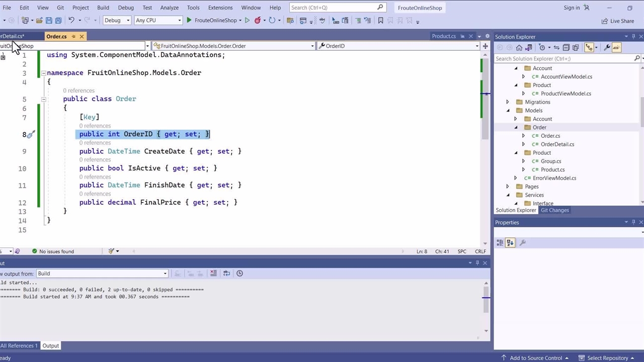Viewport: 644px width, 362px height.
Task: Toggle Preview Selected Items in Solution Explorer
Action: pos(617,47)
